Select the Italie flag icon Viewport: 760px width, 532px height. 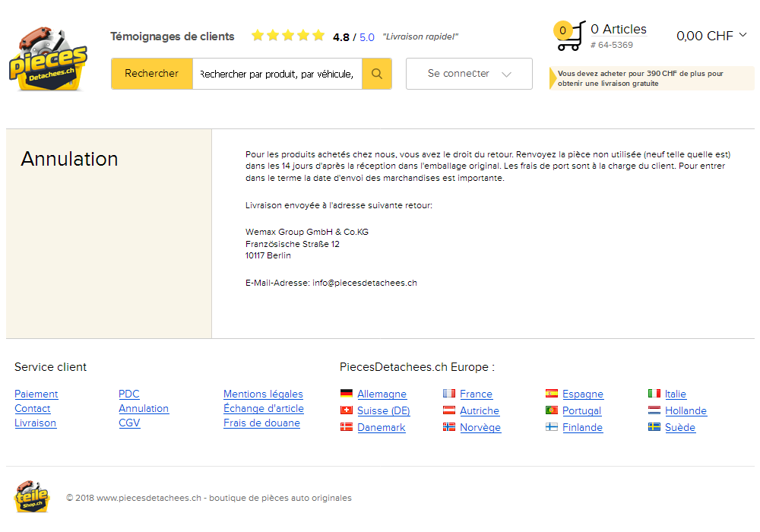(654, 394)
